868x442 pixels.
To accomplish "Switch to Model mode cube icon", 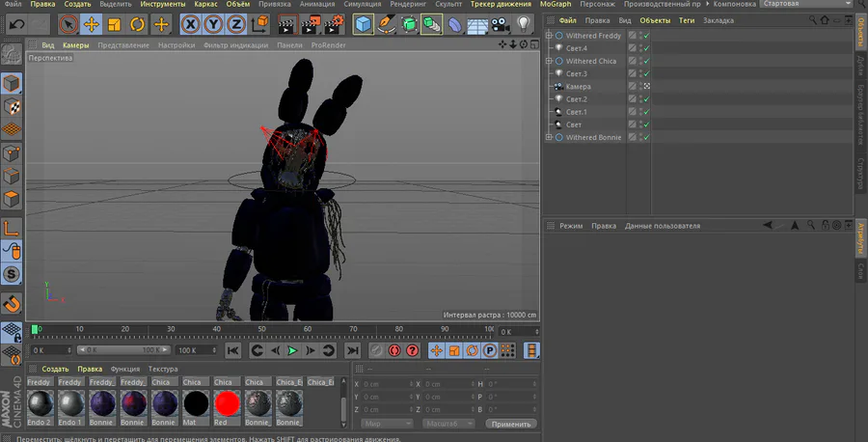I will click(x=12, y=84).
